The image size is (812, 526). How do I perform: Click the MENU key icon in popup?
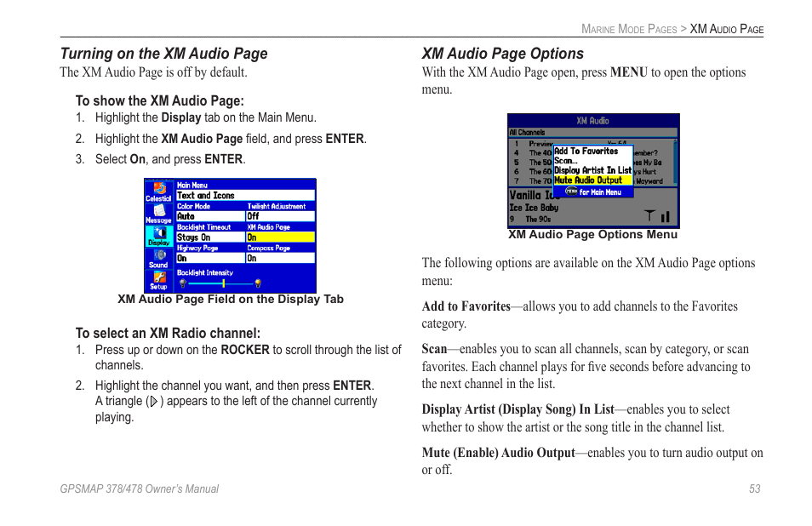[571, 192]
